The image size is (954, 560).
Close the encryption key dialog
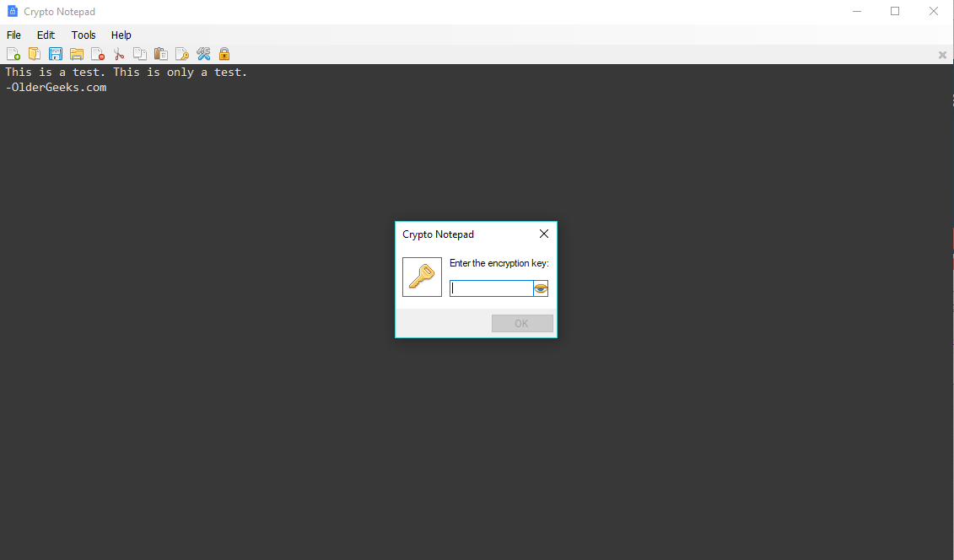pos(544,234)
